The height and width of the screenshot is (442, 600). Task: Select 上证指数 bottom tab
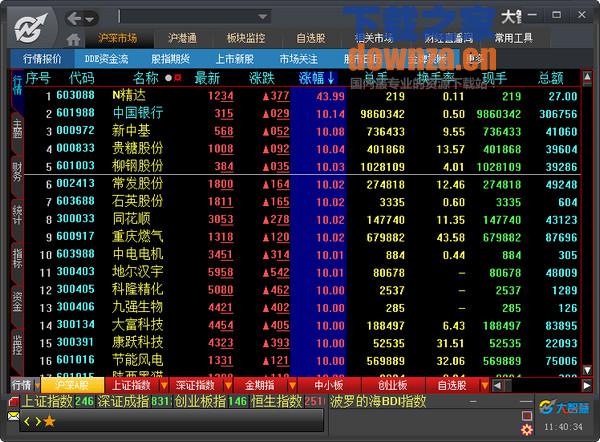(x=131, y=385)
